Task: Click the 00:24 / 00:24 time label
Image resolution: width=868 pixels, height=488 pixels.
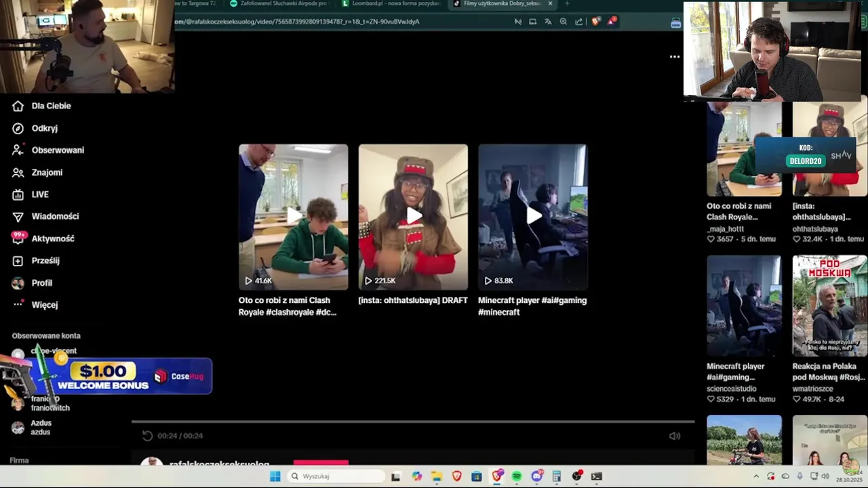Action: (180, 436)
